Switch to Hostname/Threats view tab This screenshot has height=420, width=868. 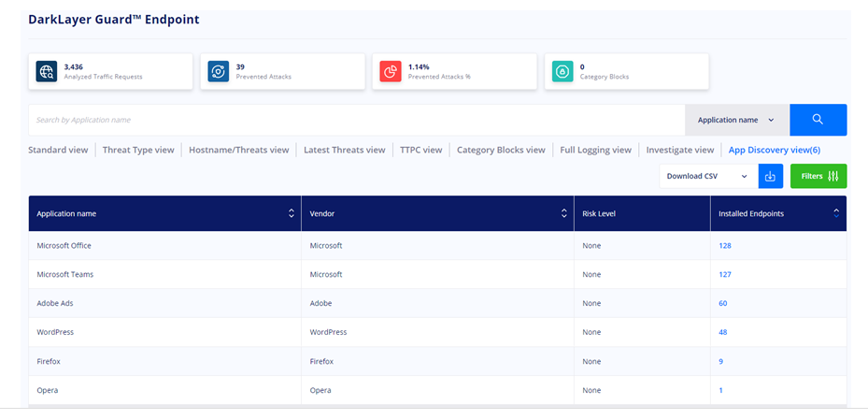pyautogui.click(x=238, y=150)
